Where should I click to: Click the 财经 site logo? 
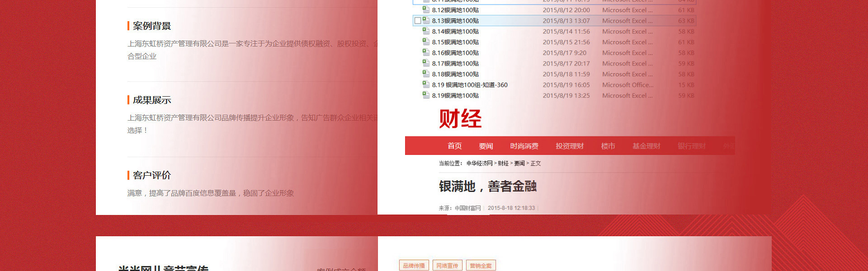460,119
